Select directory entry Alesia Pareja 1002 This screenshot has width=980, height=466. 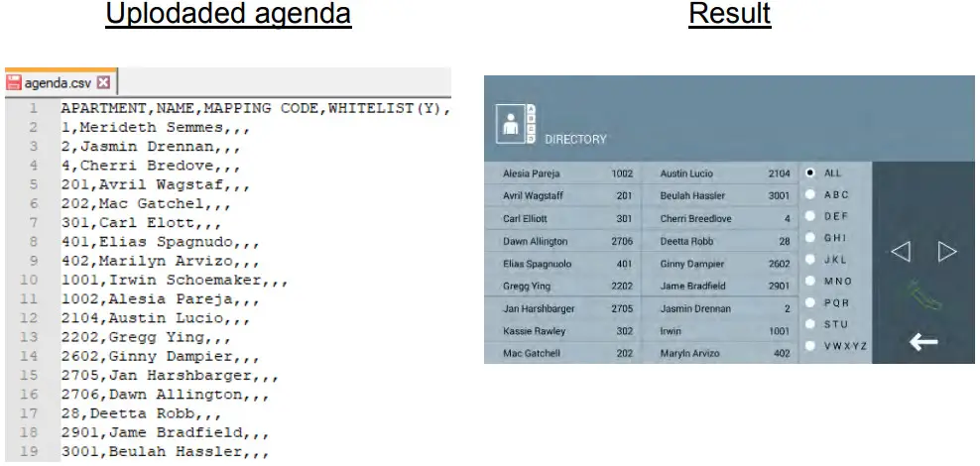point(562,174)
